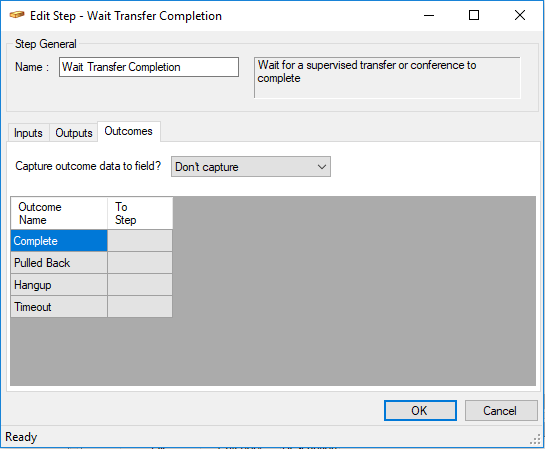Click the To Step cell for Pulled Back

(140, 263)
